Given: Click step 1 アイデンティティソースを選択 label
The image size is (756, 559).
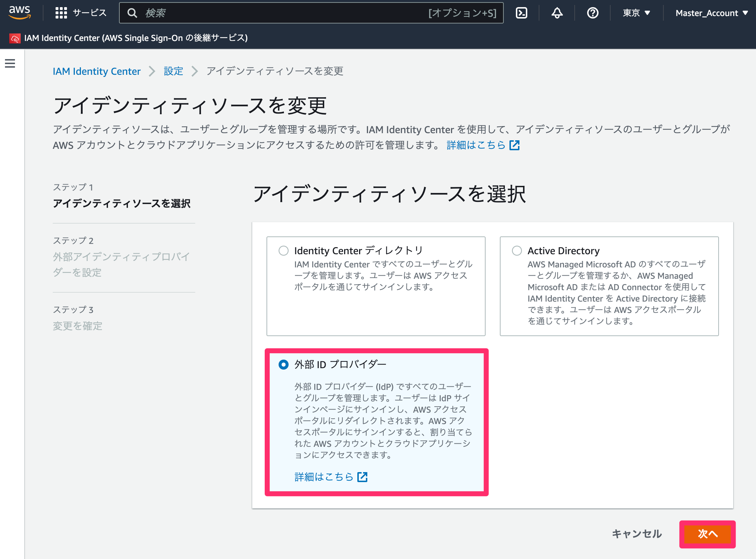Looking at the screenshot, I should click(x=122, y=203).
